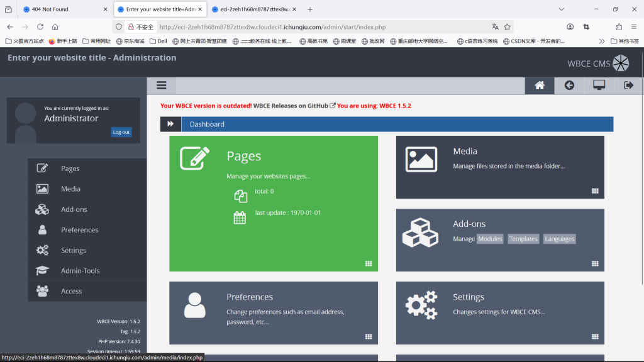
Task: Click the double-arrow icon beside Dashboard
Action: tap(170, 124)
